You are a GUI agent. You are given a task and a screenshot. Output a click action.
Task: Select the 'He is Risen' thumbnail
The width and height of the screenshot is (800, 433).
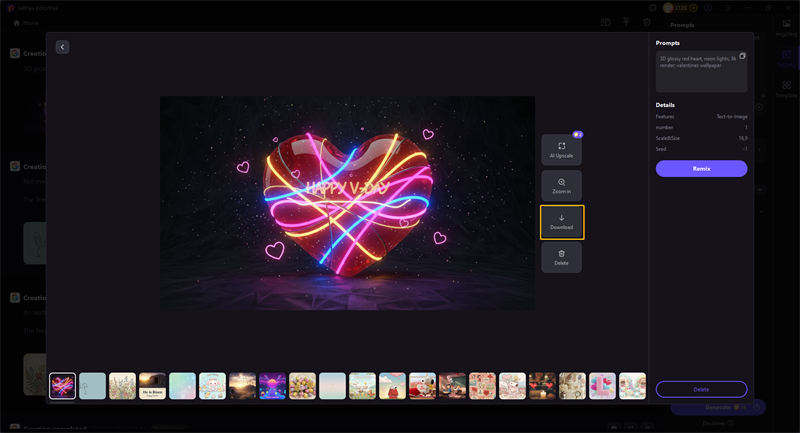(x=153, y=386)
